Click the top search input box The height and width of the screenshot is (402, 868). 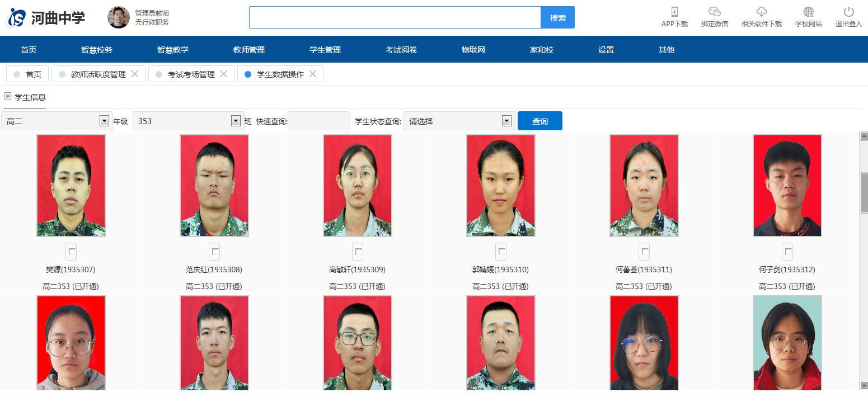point(395,17)
